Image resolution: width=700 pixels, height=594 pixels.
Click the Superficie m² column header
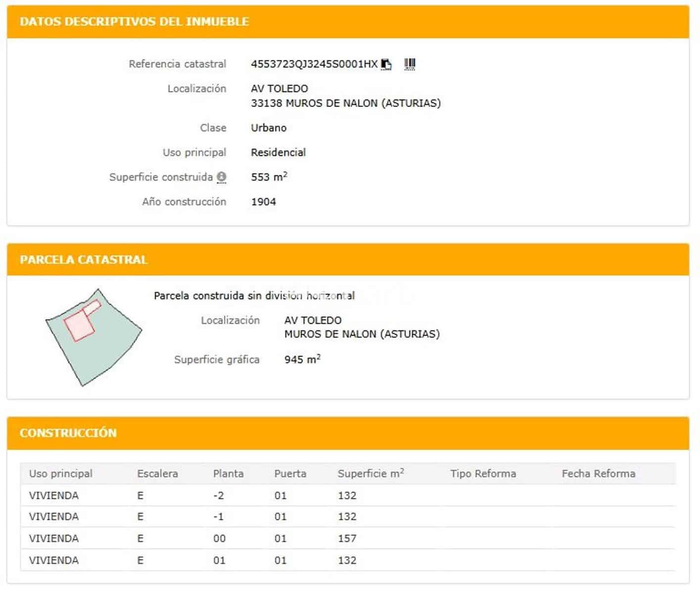[371, 473]
